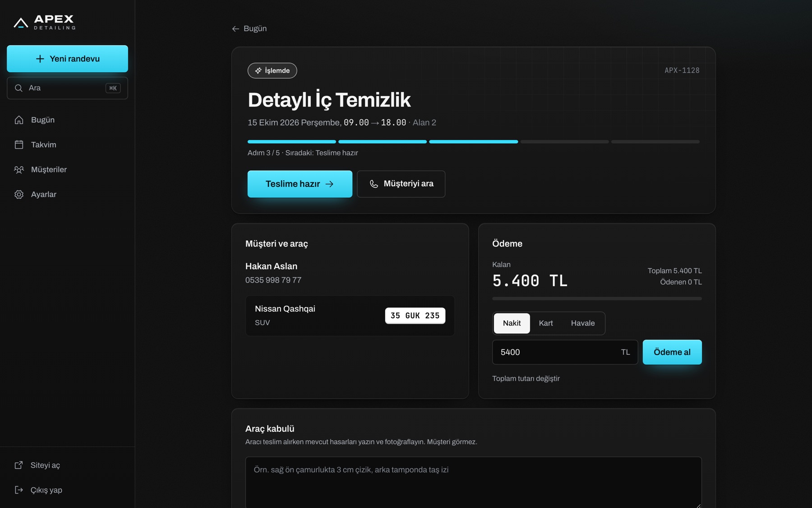Focus the Ara search field
812x508 pixels.
point(67,88)
